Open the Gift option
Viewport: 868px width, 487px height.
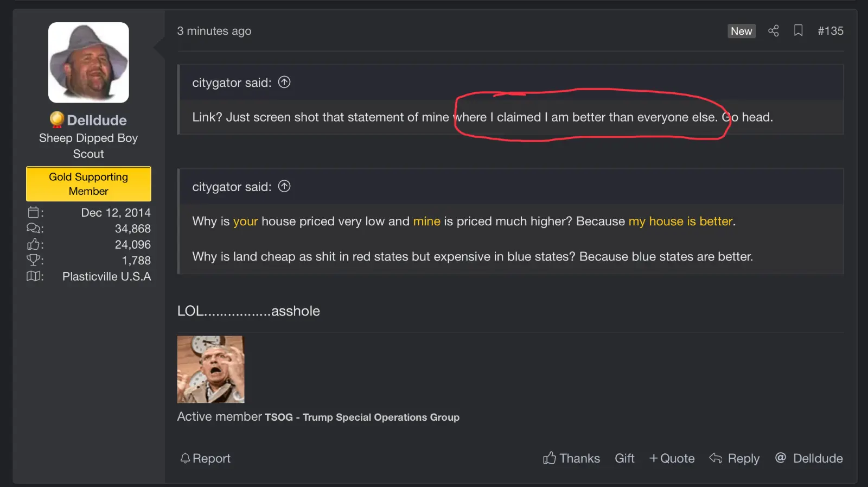point(624,458)
